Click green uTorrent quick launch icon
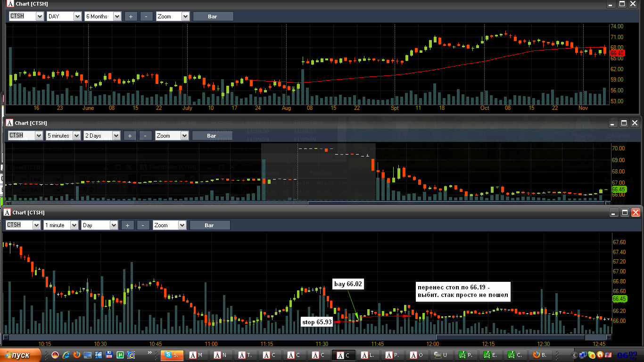 [x=120, y=355]
